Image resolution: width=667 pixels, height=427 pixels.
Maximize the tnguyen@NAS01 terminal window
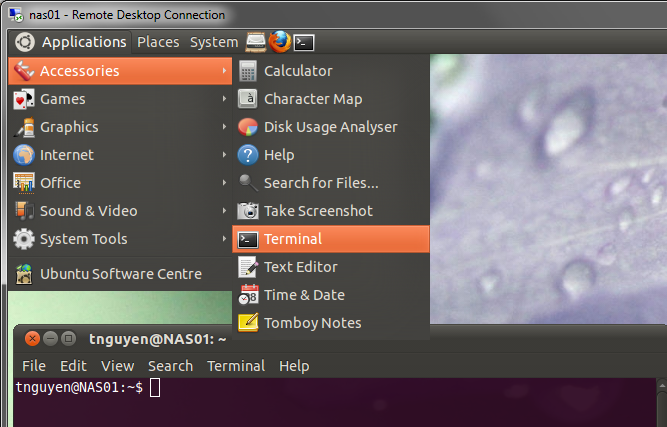[68, 339]
